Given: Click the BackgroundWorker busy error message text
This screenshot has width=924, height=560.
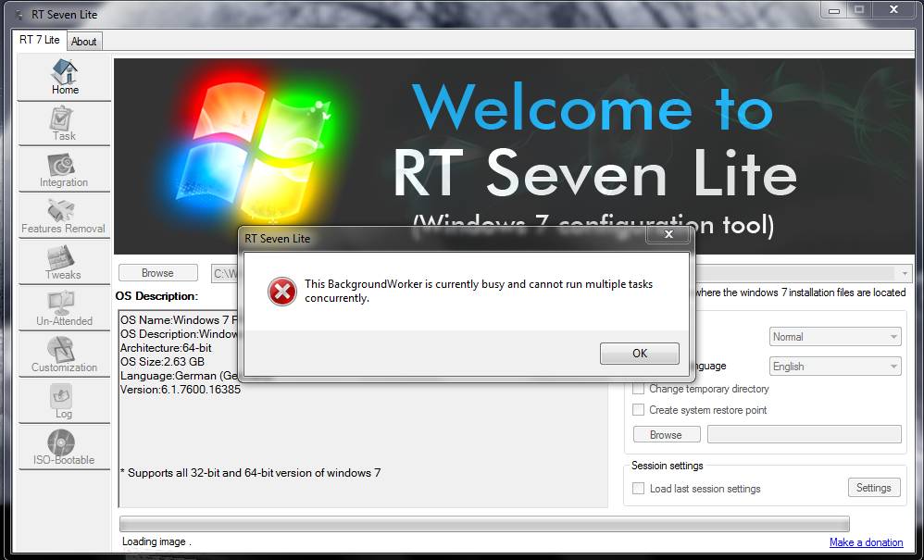Looking at the screenshot, I should click(x=479, y=291).
